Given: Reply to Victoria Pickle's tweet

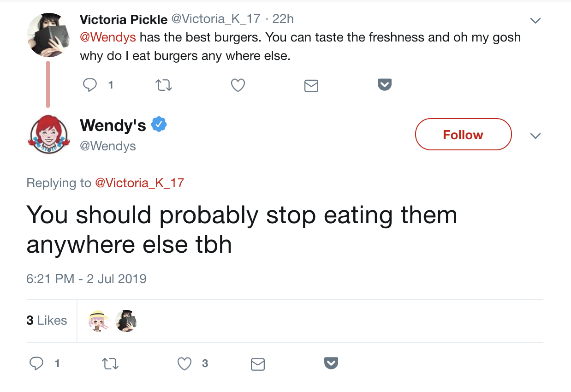Looking at the screenshot, I should [90, 85].
